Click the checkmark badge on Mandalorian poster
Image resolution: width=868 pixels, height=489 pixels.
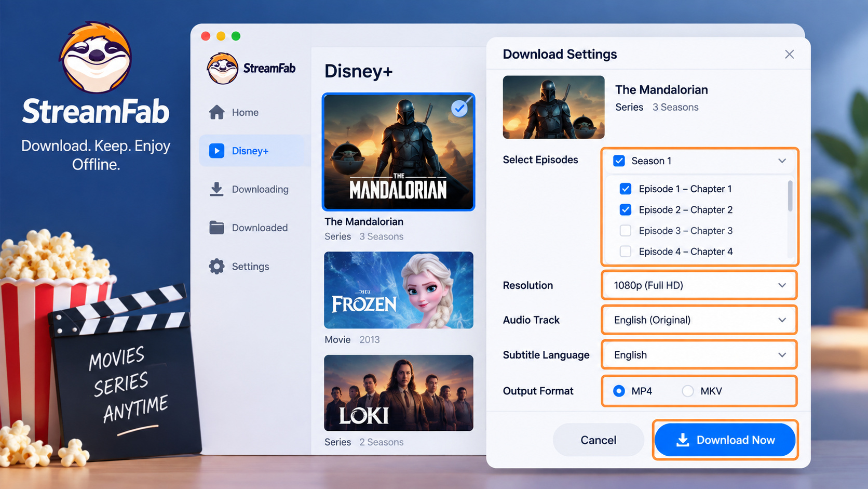click(x=459, y=108)
